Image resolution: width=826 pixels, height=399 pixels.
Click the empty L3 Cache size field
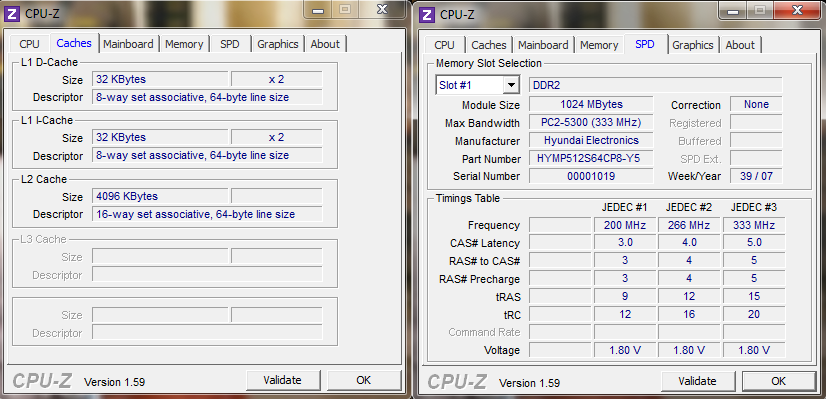click(x=160, y=256)
